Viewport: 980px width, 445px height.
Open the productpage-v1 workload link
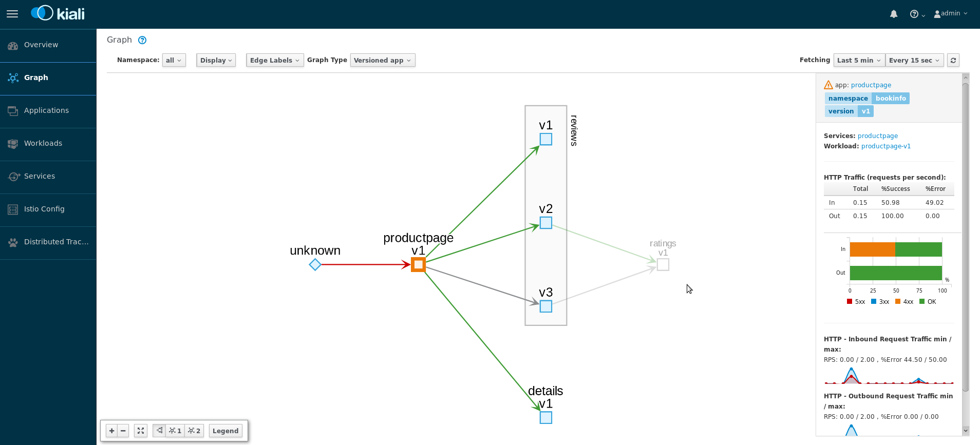pos(885,146)
